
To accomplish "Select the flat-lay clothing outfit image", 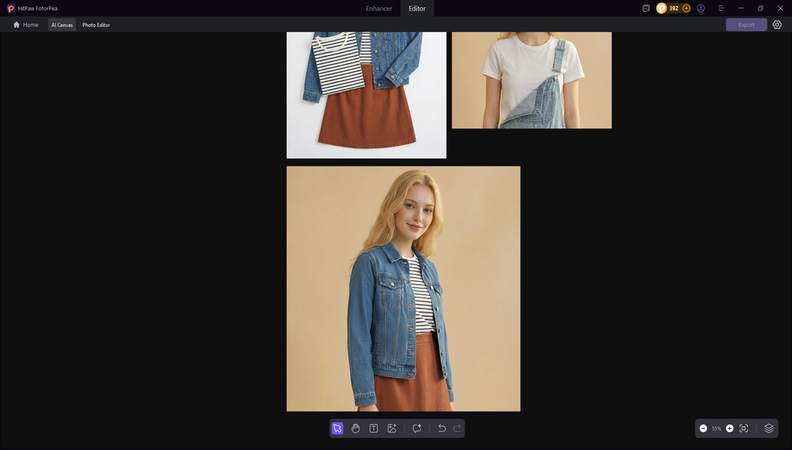I will (366, 95).
